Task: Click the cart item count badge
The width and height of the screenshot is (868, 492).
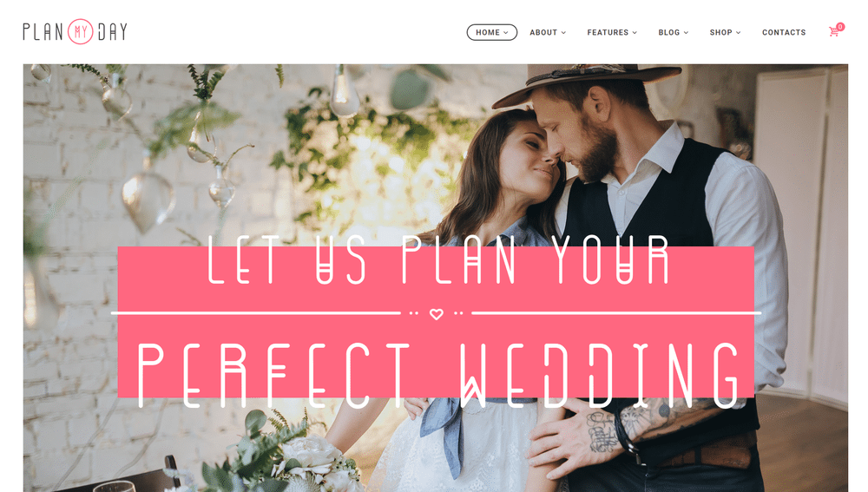Action: click(840, 27)
